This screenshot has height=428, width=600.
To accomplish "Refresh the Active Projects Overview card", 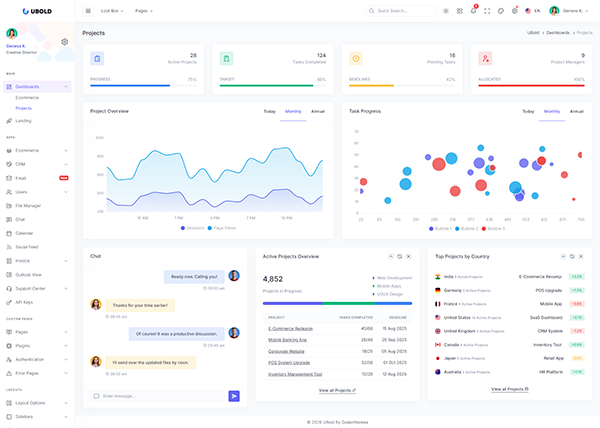I will [399, 256].
